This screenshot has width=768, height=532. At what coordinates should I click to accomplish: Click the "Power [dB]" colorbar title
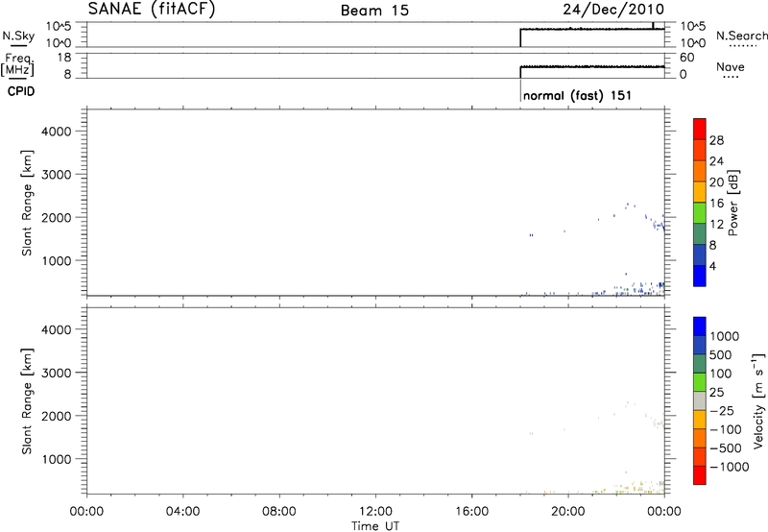coord(733,203)
